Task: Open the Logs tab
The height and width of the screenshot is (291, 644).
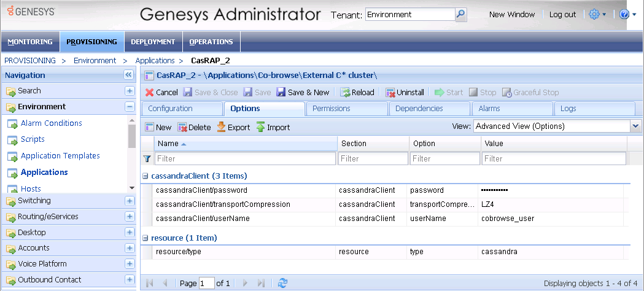Action: 594,109
